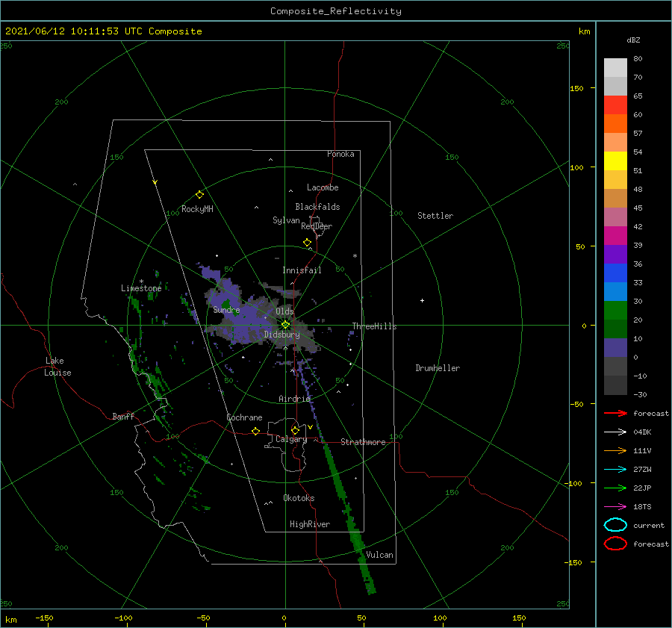Click the white asterisk east of Innisfail

[x=355, y=256]
